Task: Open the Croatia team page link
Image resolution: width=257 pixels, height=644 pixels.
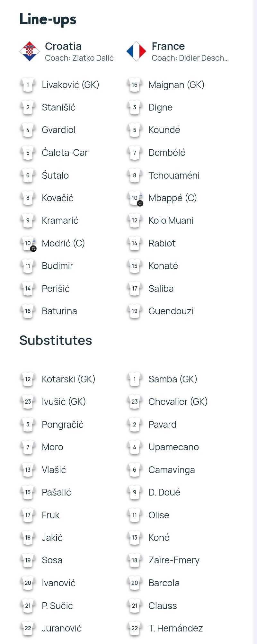Action: click(x=63, y=46)
